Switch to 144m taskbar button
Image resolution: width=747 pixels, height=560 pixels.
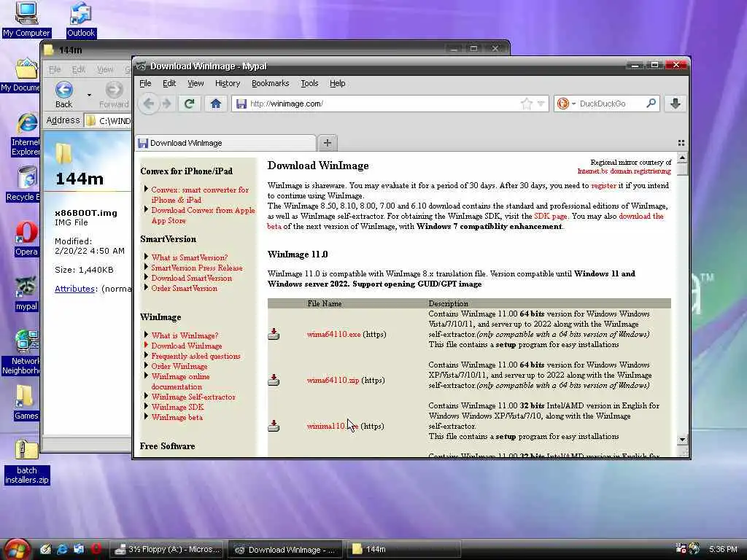tap(403, 549)
